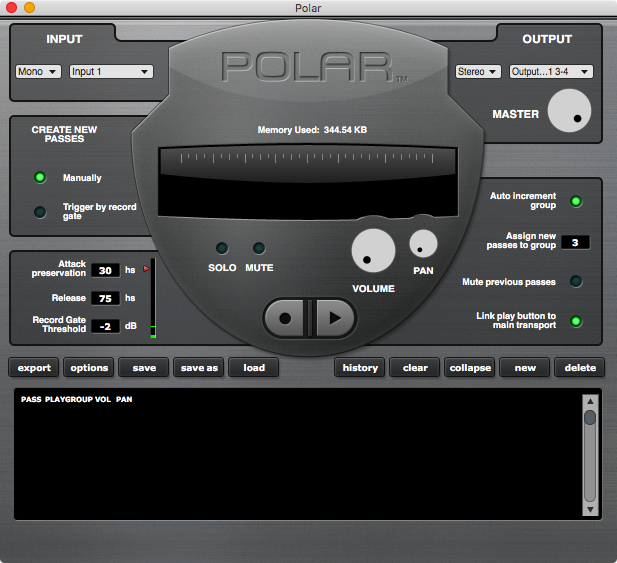Click the save as button

pyautogui.click(x=199, y=367)
